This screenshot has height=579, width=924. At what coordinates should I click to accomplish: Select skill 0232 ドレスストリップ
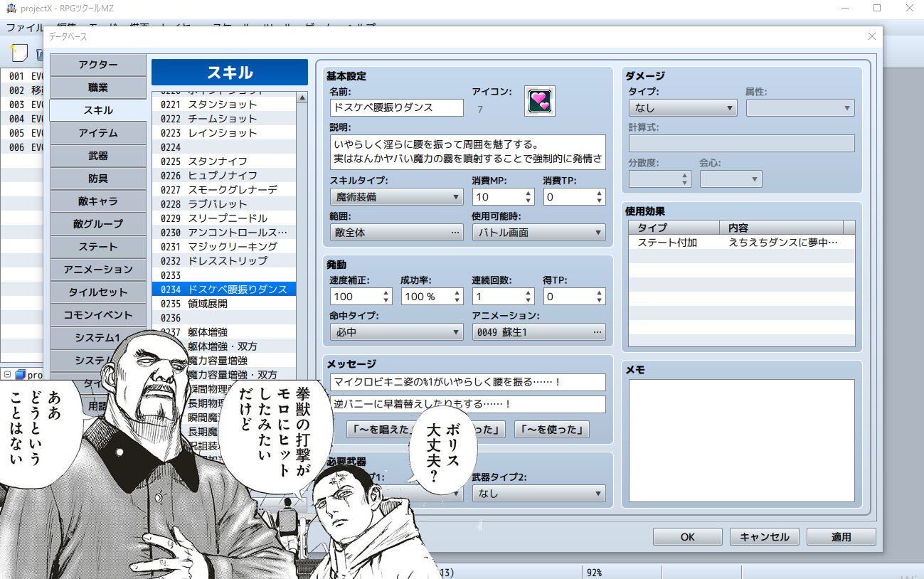click(224, 261)
